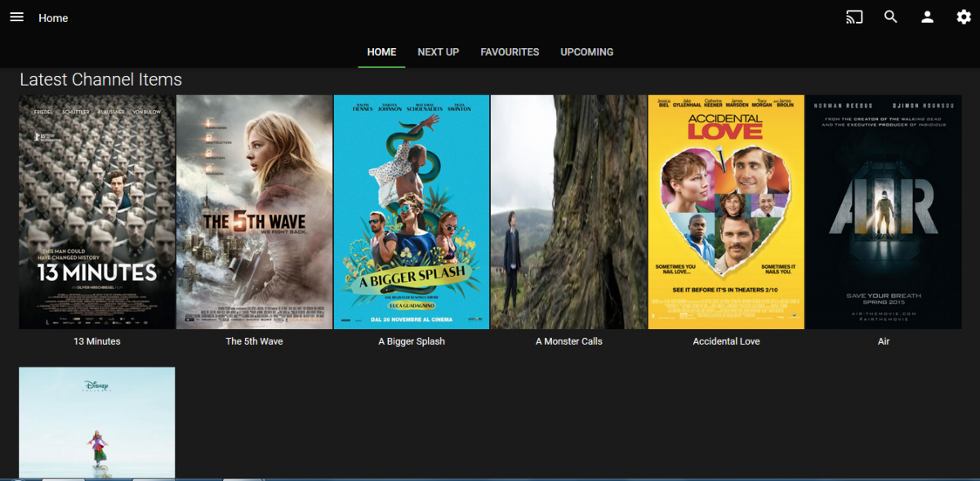Click 'The 5th Wave' title text

pos(255,341)
